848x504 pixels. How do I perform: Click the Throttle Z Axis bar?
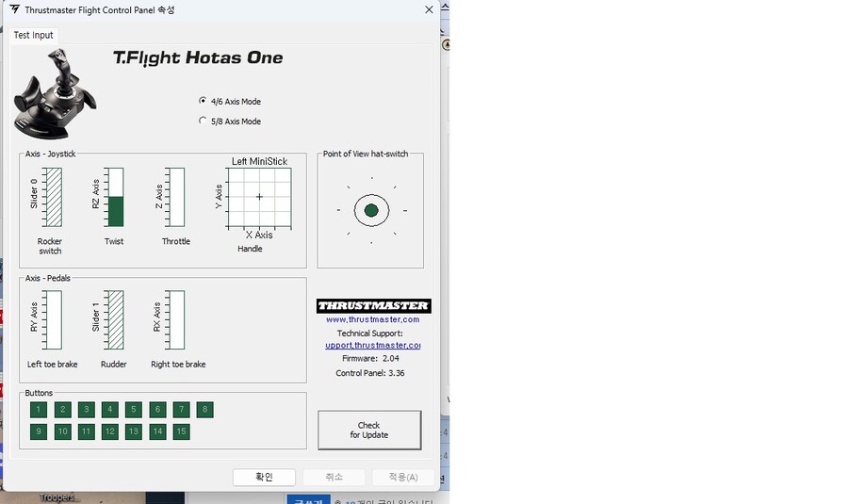click(x=177, y=197)
